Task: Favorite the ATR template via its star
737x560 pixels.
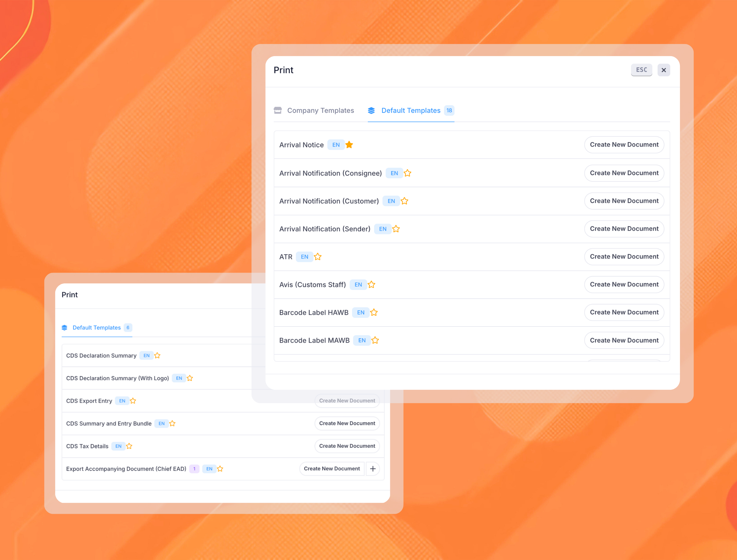Action: 318,257
